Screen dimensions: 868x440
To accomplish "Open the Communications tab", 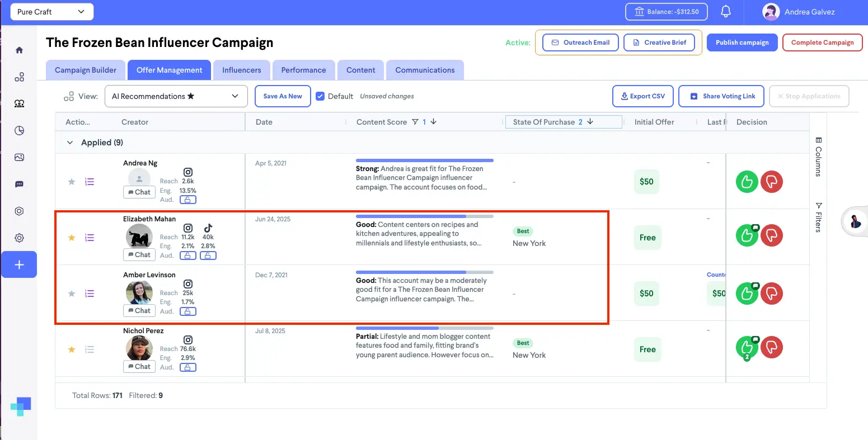I will coord(425,70).
